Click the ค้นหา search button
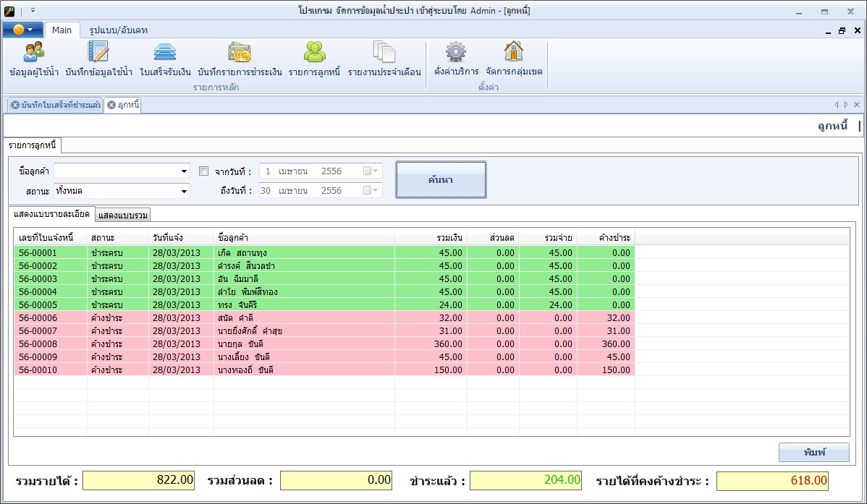This screenshot has height=504, width=867. pos(441,179)
